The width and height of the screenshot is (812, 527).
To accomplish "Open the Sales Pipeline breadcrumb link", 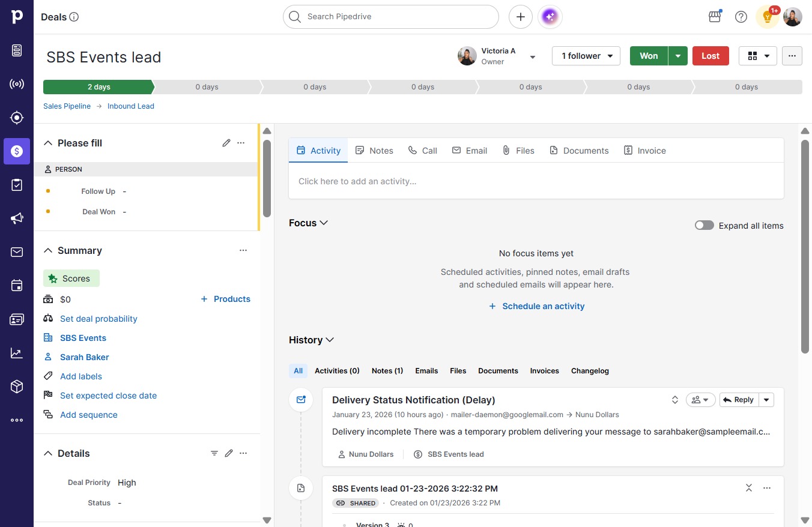I will point(67,106).
